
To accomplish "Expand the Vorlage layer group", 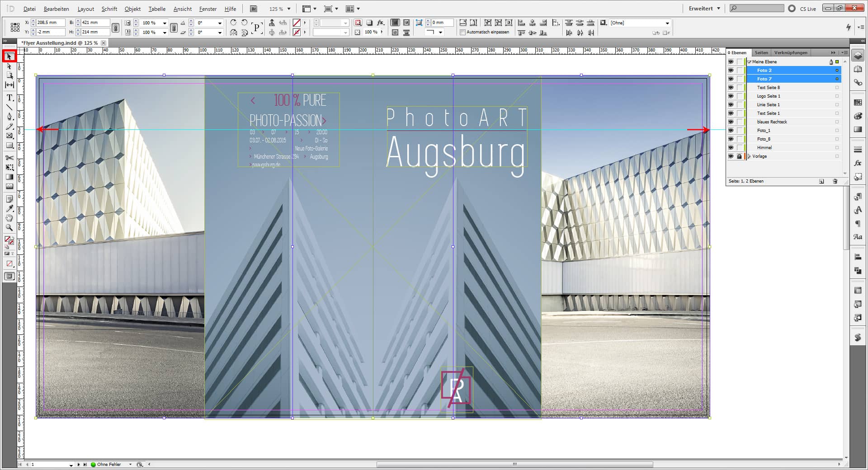I will pos(750,156).
